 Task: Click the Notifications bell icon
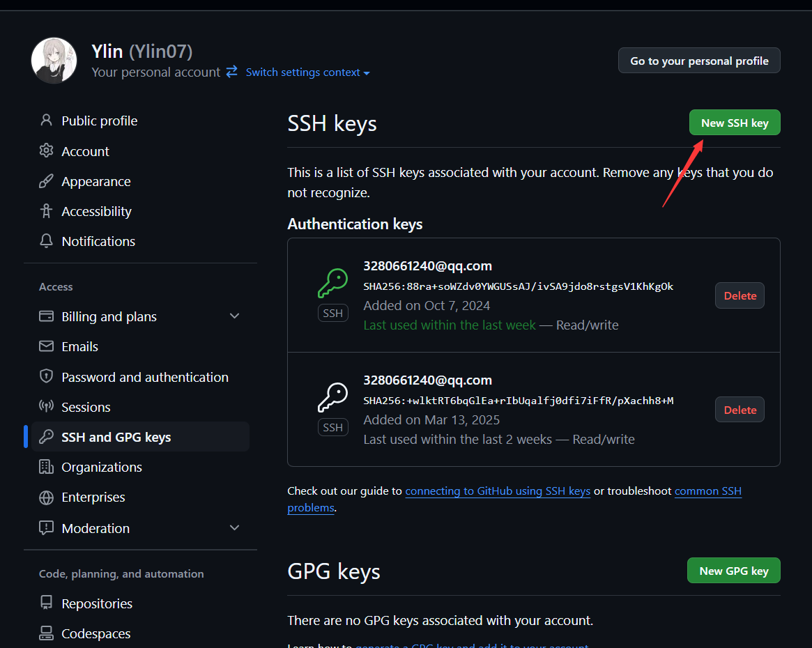coord(46,240)
